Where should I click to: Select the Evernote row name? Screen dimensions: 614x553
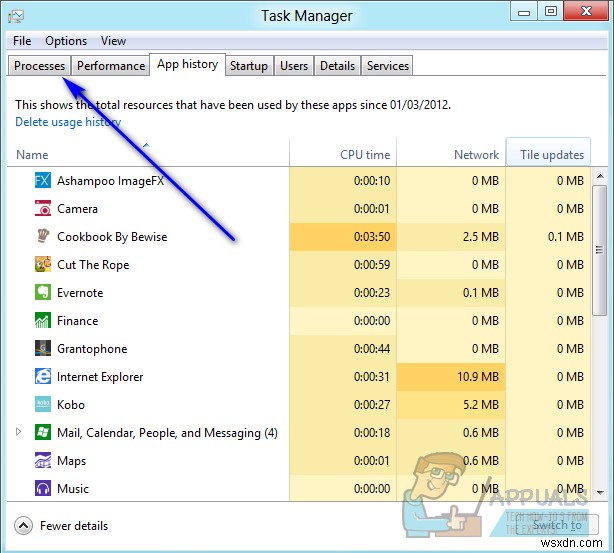coord(80,293)
